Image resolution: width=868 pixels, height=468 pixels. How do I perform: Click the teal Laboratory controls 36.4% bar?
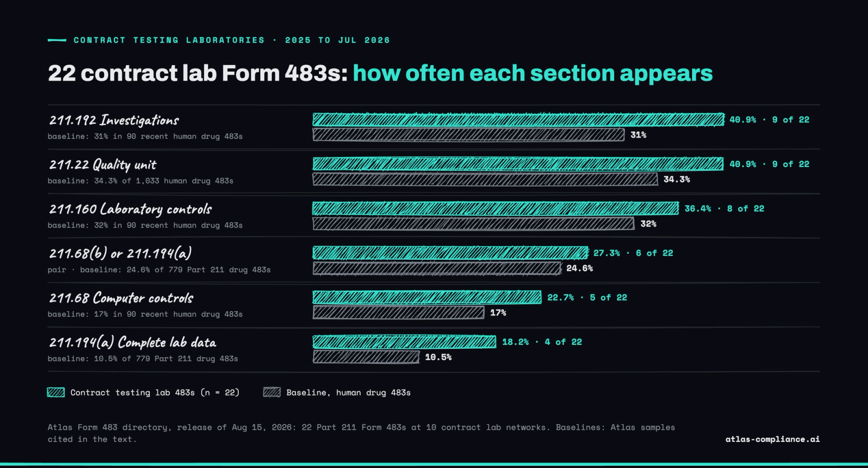[496, 208]
